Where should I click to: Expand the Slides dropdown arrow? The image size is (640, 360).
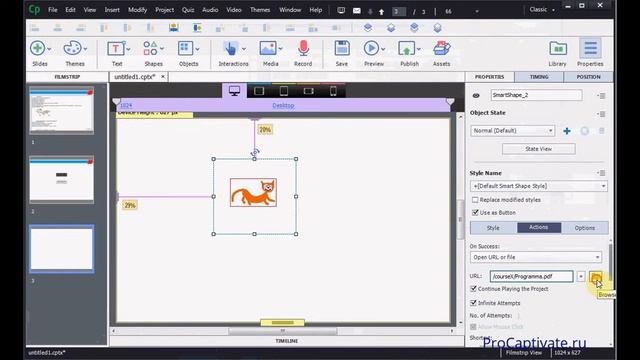pos(49,49)
